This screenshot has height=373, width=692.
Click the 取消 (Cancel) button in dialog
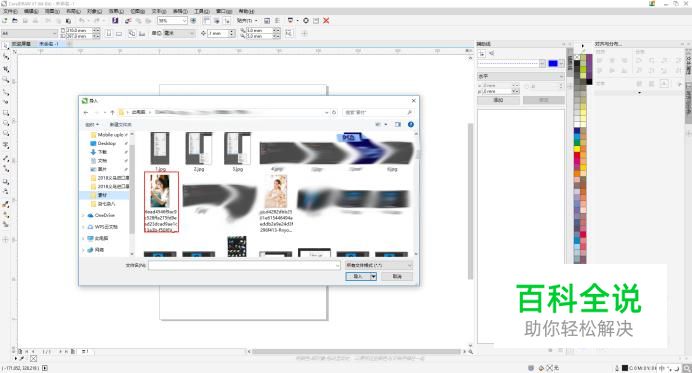397,276
